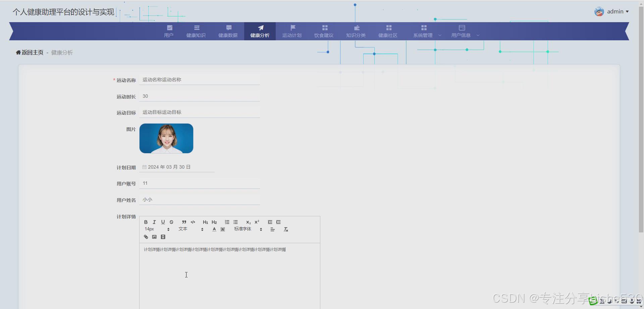Screen dimensions: 644x309
Task: Open the 标准字体 font family dropdown
Action: tap(248, 229)
